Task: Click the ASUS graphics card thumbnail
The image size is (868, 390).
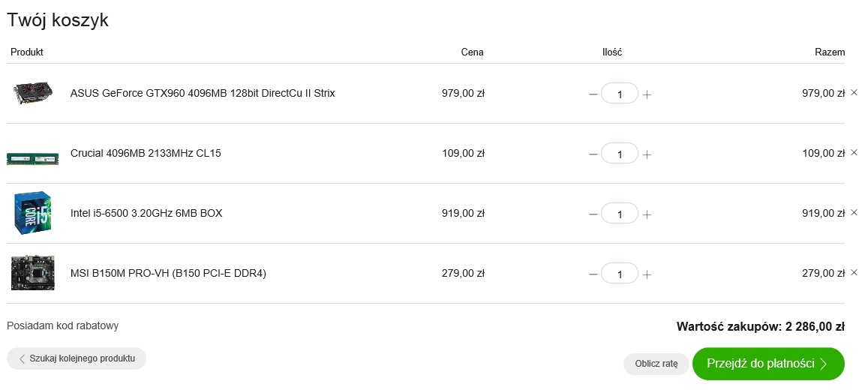Action: 33,93
